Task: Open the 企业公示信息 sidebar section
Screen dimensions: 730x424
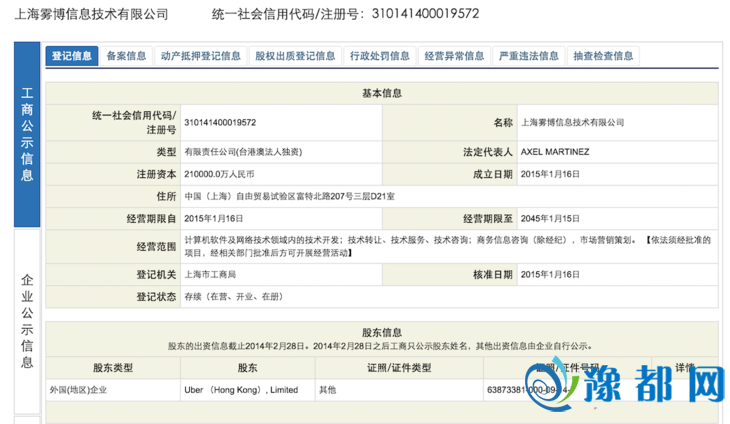Action: click(27, 315)
